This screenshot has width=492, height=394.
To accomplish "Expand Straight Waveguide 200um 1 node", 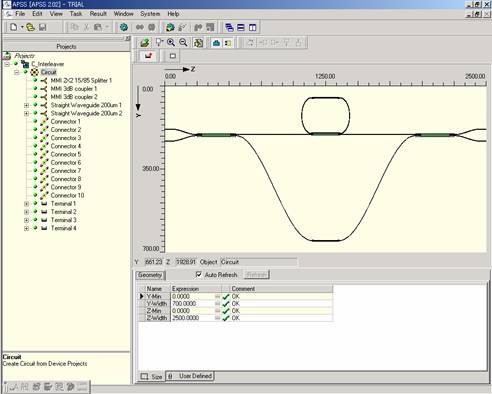I will 26,105.
